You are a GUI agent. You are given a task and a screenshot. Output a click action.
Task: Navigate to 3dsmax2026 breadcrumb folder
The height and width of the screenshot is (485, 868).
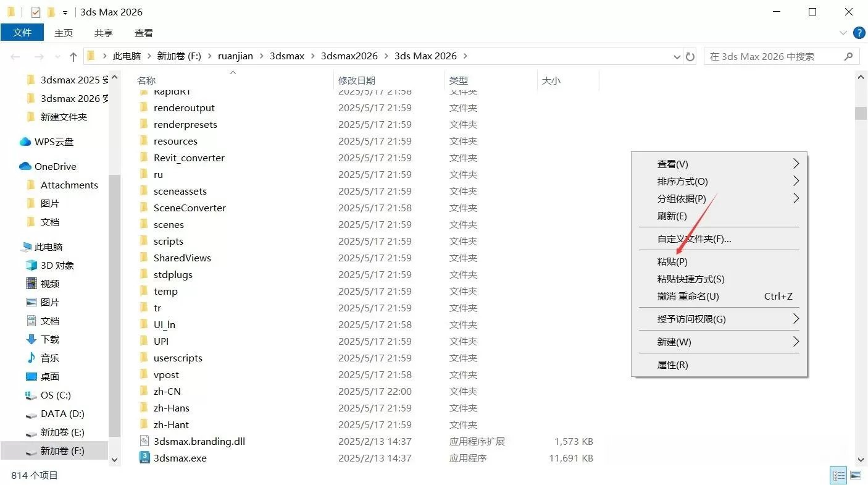tap(349, 56)
